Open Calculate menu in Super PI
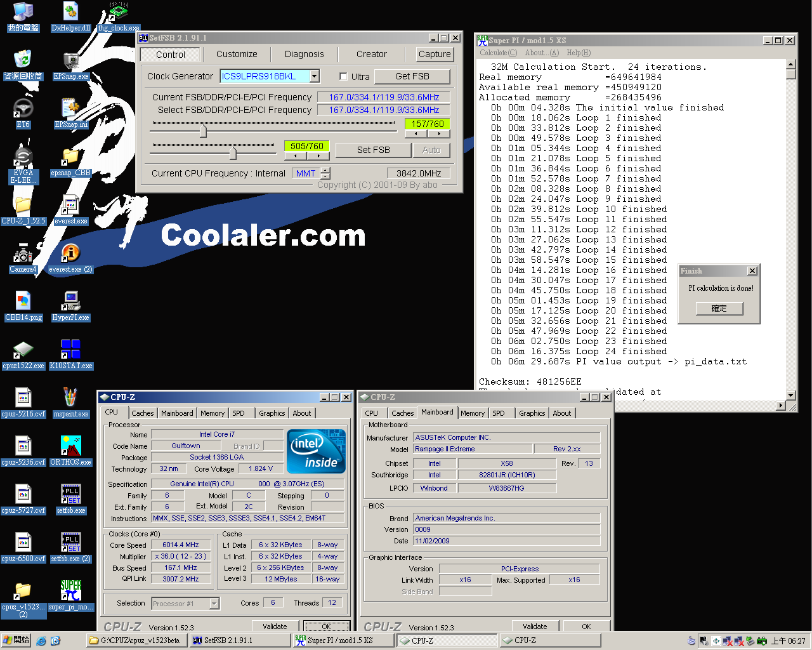812x650 pixels. click(498, 53)
